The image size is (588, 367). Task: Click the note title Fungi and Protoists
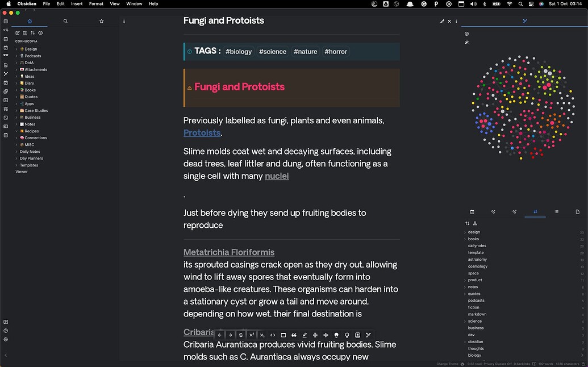[x=223, y=21]
